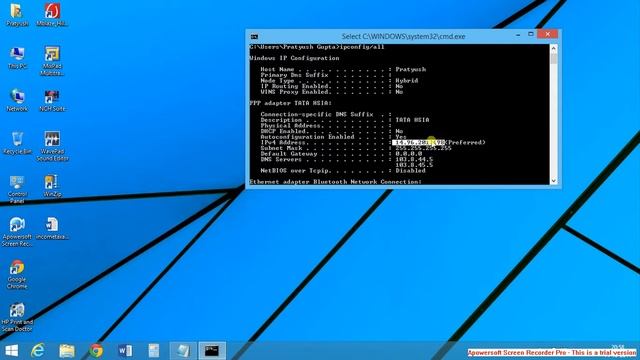This screenshot has width=640, height=360.
Task: Click the Subnet Mask value 255.255.255.255
Action: click(423, 148)
